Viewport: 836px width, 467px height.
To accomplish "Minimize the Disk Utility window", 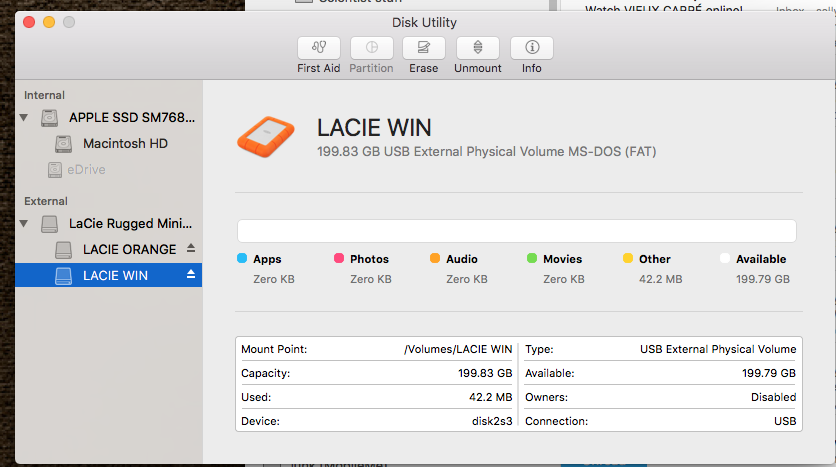I will pos(49,22).
